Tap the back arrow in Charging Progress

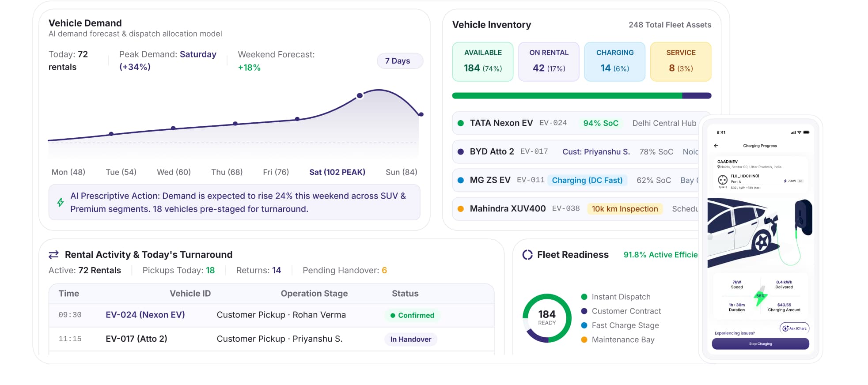pyautogui.click(x=716, y=146)
